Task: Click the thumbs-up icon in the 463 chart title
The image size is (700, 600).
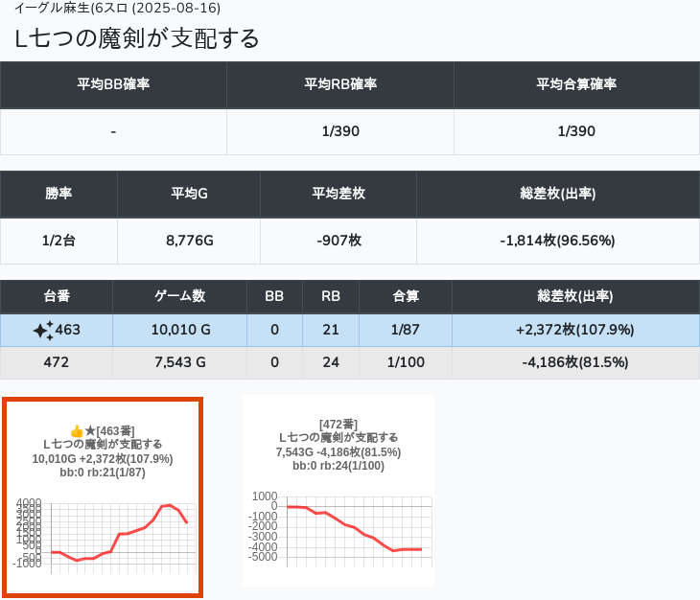Action: pyautogui.click(x=77, y=431)
